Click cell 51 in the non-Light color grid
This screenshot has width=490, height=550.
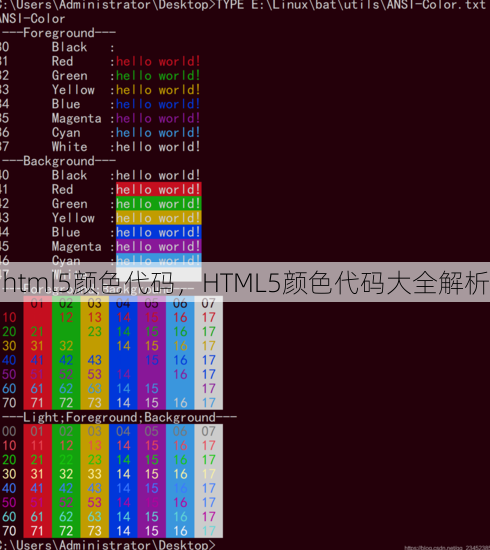[x=37, y=374]
